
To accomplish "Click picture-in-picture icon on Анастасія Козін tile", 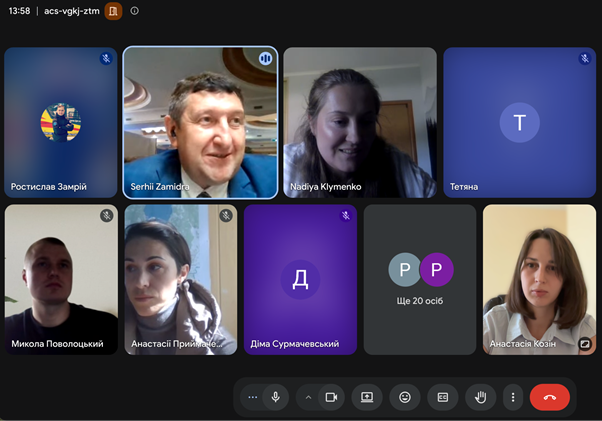I will pos(585,343).
